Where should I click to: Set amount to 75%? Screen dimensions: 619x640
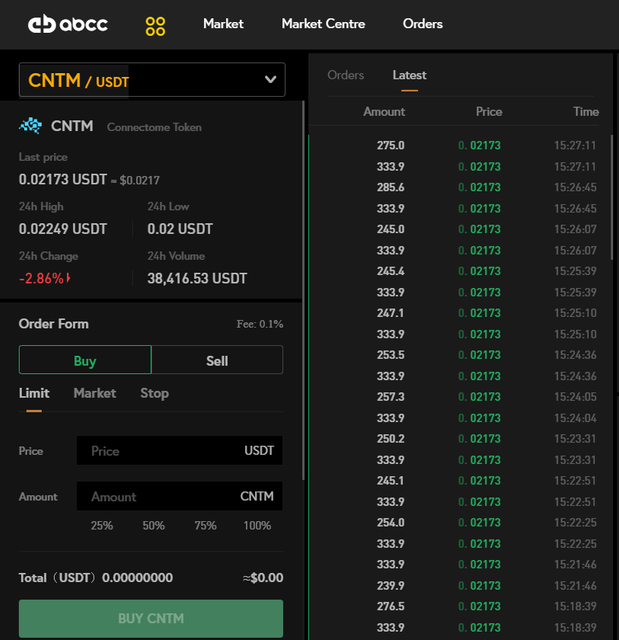(x=205, y=525)
